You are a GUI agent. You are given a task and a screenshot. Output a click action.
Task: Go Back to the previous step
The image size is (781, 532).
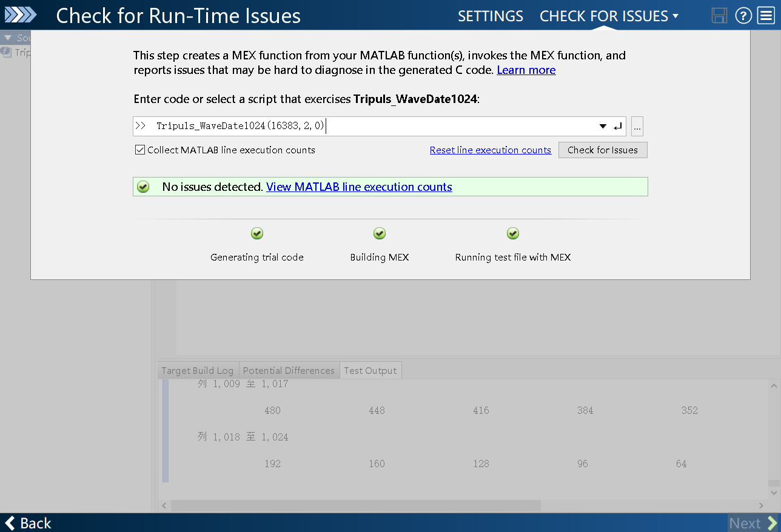click(28, 523)
